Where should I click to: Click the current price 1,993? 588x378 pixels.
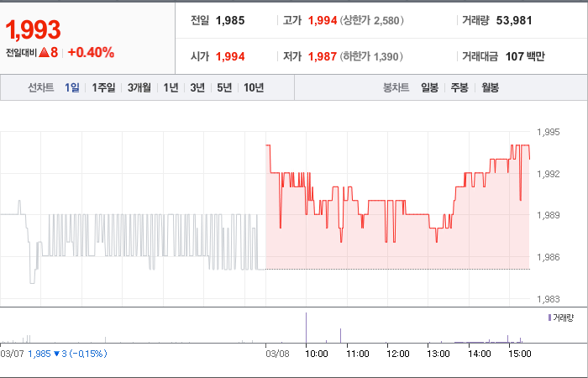coord(33,30)
